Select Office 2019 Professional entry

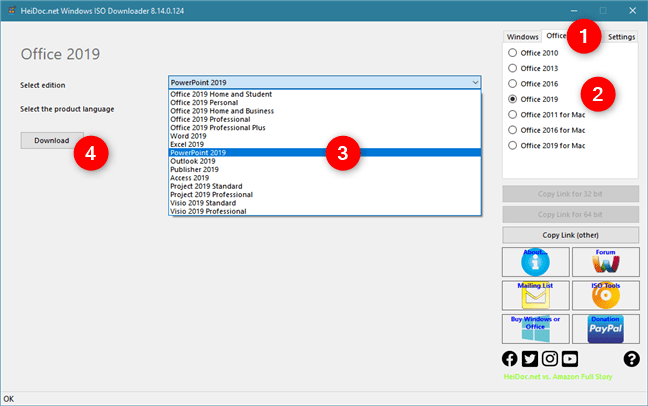325,119
